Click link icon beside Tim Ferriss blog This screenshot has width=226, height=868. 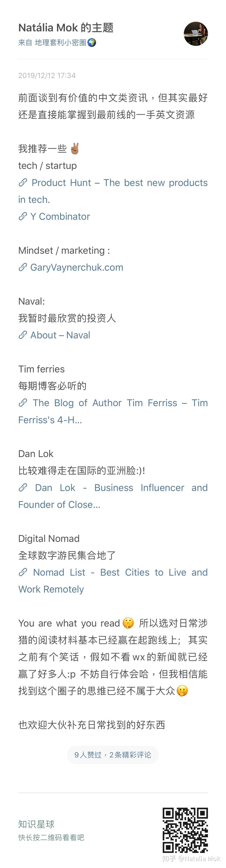[x=23, y=403]
